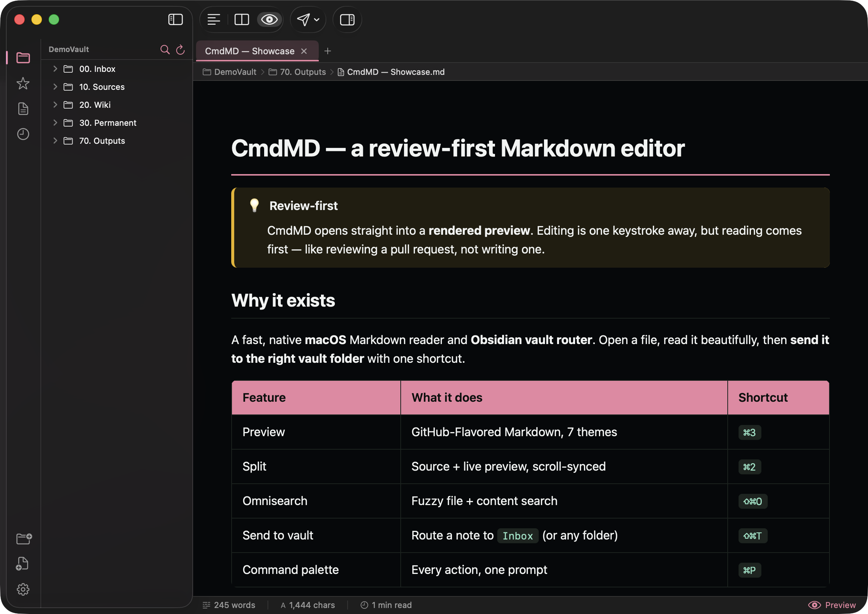Screen dimensions: 868x614
Task: Click the Review-first callout title
Action: pos(303,206)
